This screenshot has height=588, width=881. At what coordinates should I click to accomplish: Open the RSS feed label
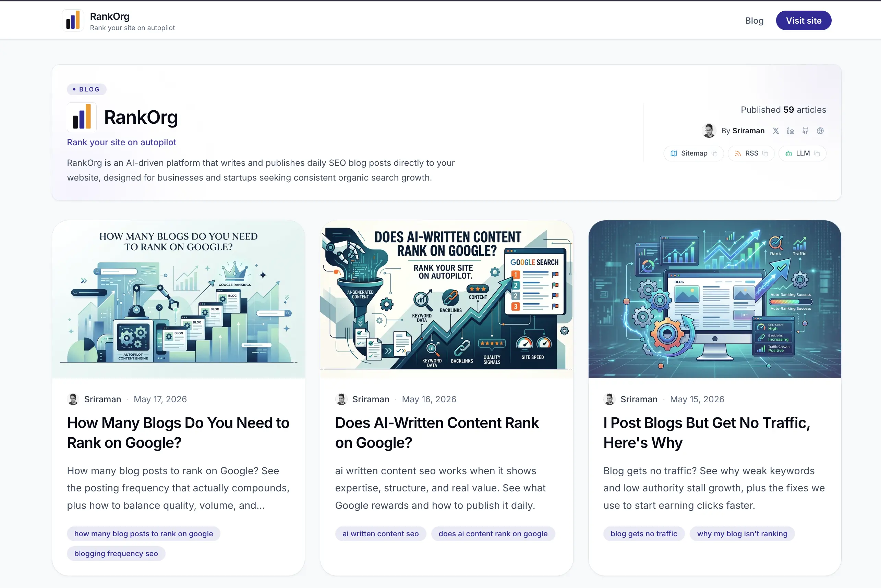point(751,154)
